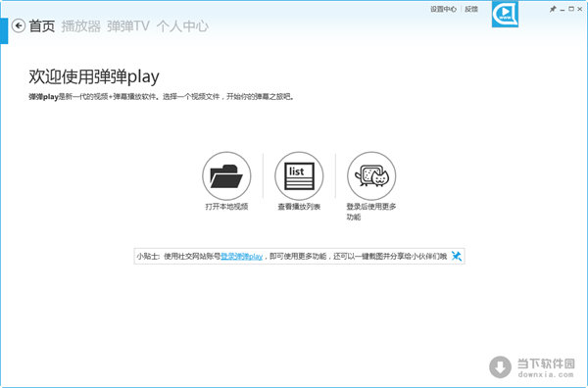Open 设置中心 settings link
Screen dimensions: 588x388
click(443, 9)
